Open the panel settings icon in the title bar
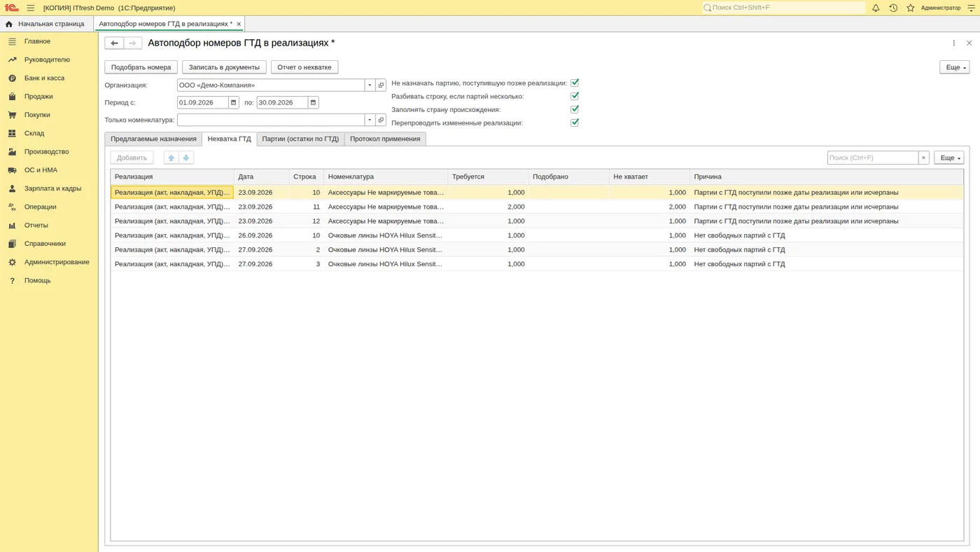Viewport: 980px width, 552px height. pyautogui.click(x=971, y=8)
